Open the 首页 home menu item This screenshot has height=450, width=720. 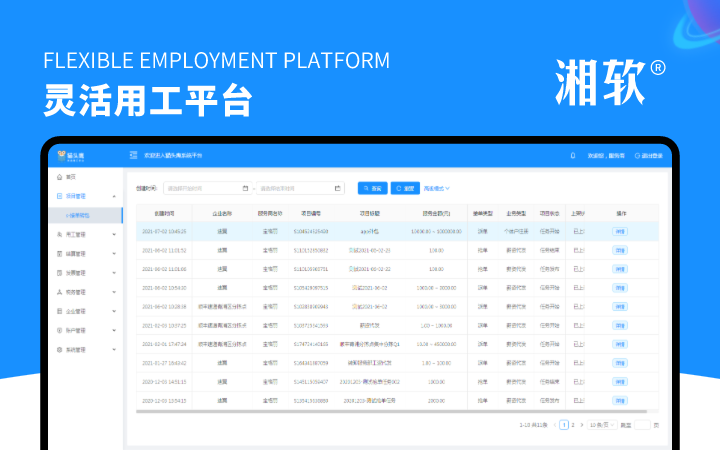70,177
